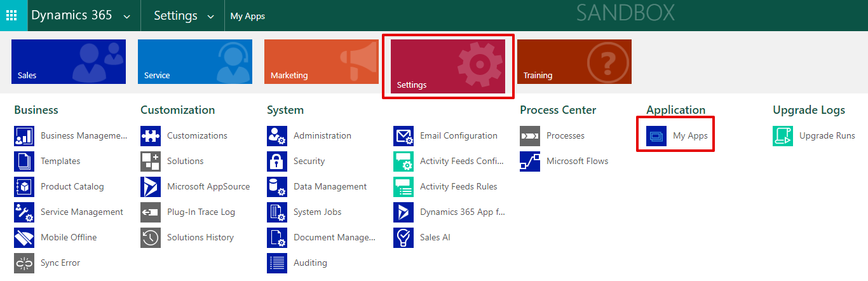Open the Upgrade Runs icon

coord(783,136)
